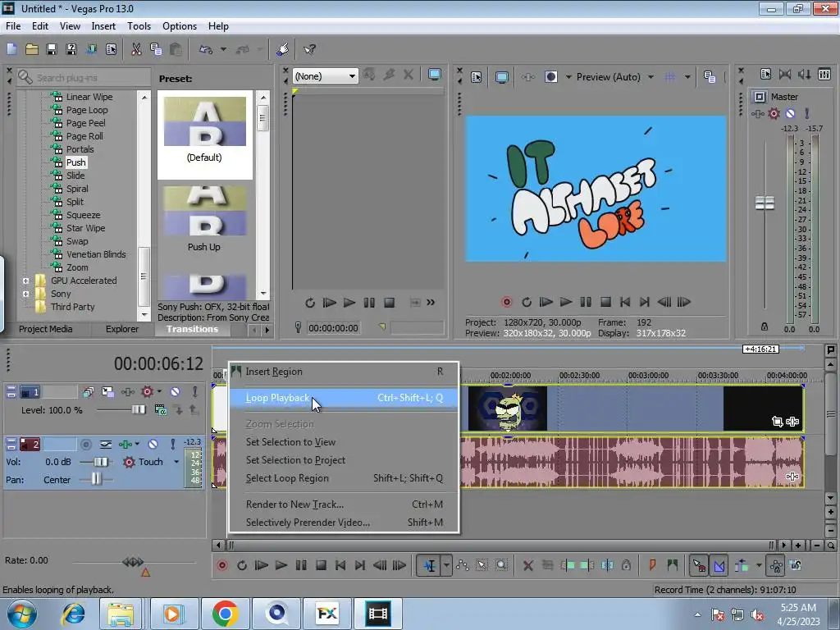Toggle Enable Snapping in timeline toolbar

point(699,565)
